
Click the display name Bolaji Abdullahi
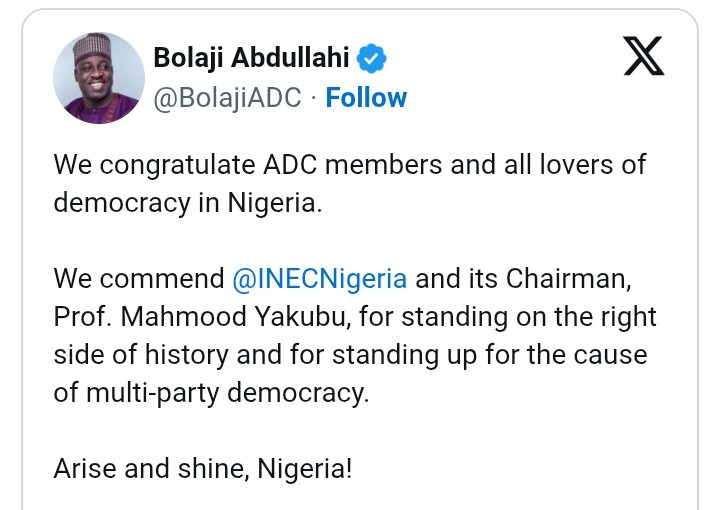pos(250,60)
